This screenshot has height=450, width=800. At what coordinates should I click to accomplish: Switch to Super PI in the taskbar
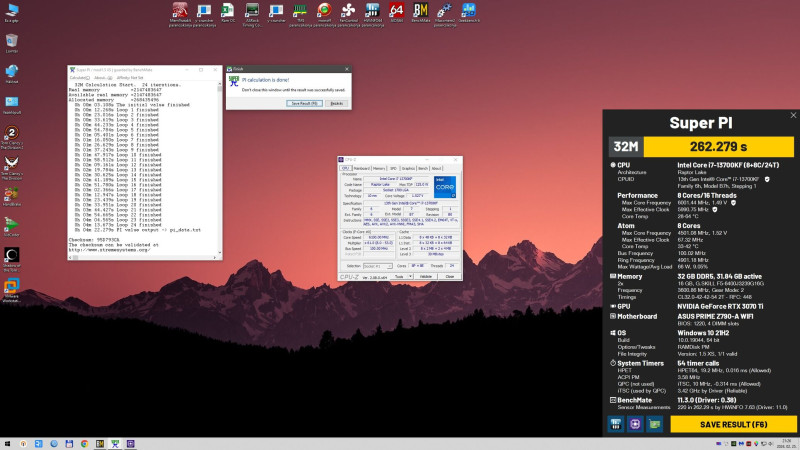[x=115, y=444]
